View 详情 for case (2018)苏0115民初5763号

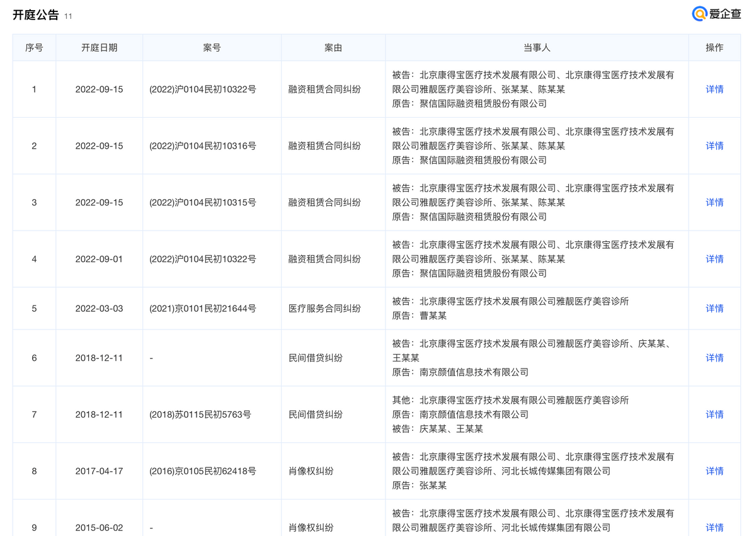click(714, 414)
